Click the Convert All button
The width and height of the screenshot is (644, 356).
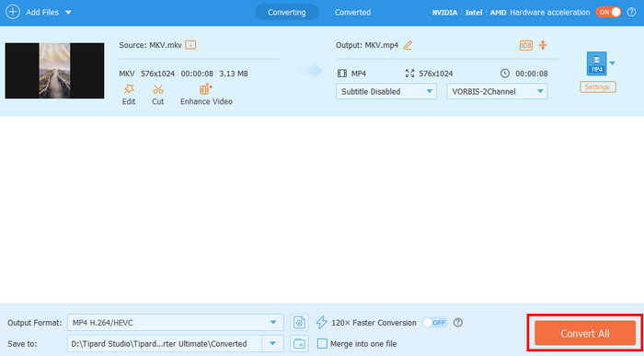click(x=585, y=333)
